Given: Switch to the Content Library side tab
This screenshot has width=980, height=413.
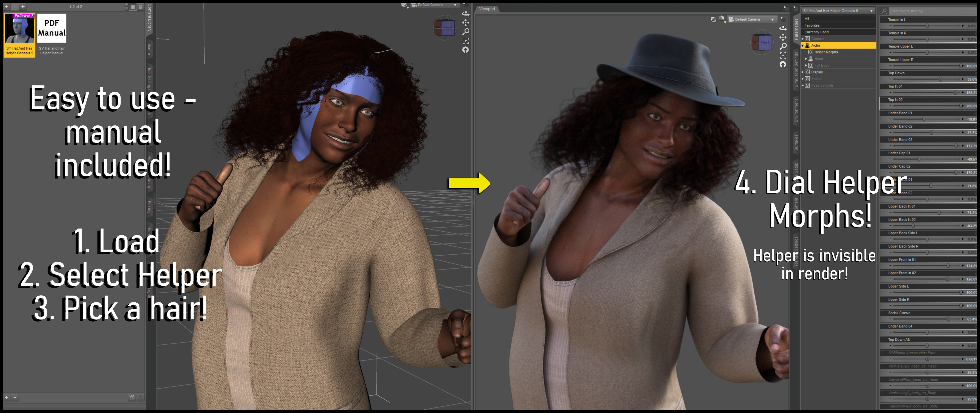Looking at the screenshot, I should 150,18.
